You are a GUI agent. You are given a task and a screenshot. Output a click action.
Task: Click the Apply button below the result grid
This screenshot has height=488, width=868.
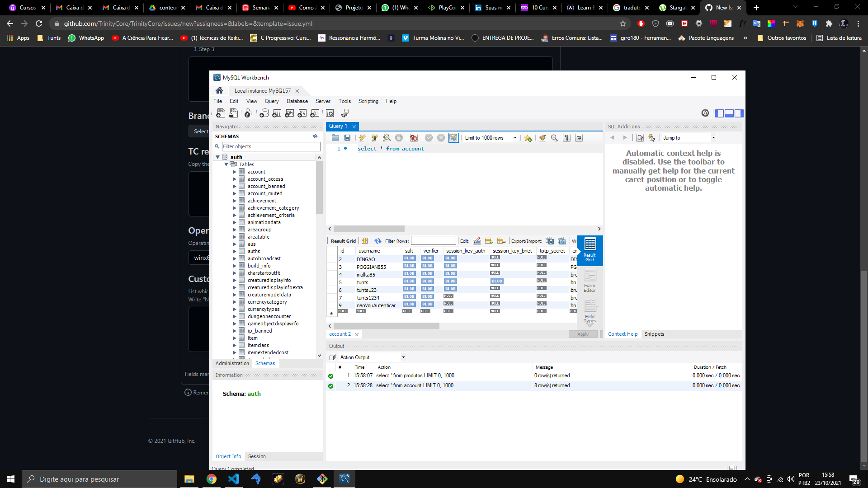pyautogui.click(x=583, y=334)
